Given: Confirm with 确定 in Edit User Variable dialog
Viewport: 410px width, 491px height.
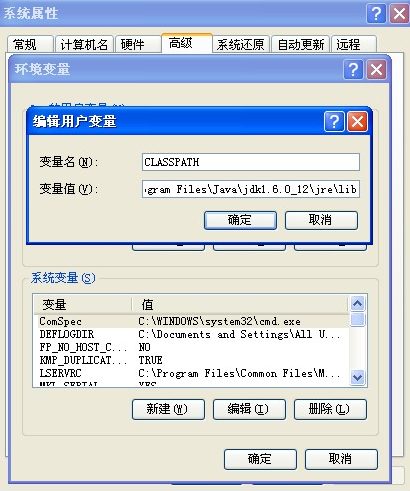Looking at the screenshot, I should (240, 220).
